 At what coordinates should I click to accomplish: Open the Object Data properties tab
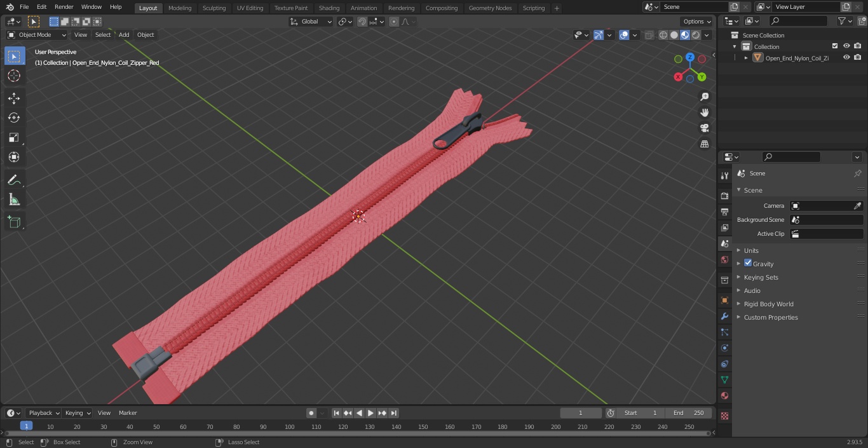(x=724, y=379)
